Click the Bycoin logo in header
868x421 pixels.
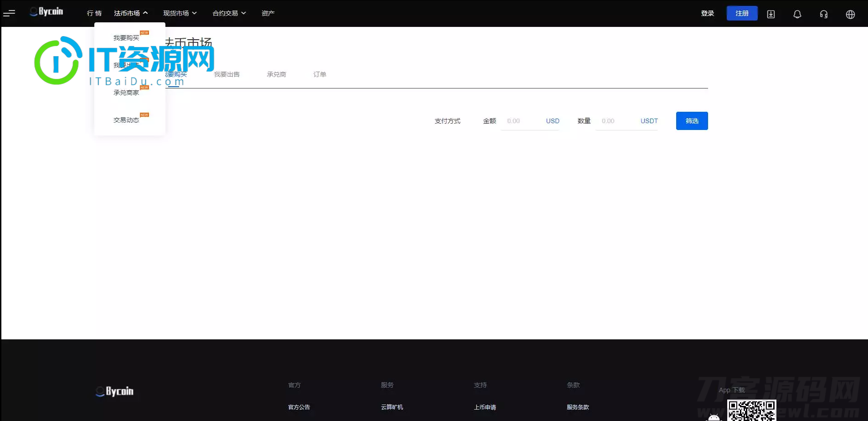click(46, 12)
